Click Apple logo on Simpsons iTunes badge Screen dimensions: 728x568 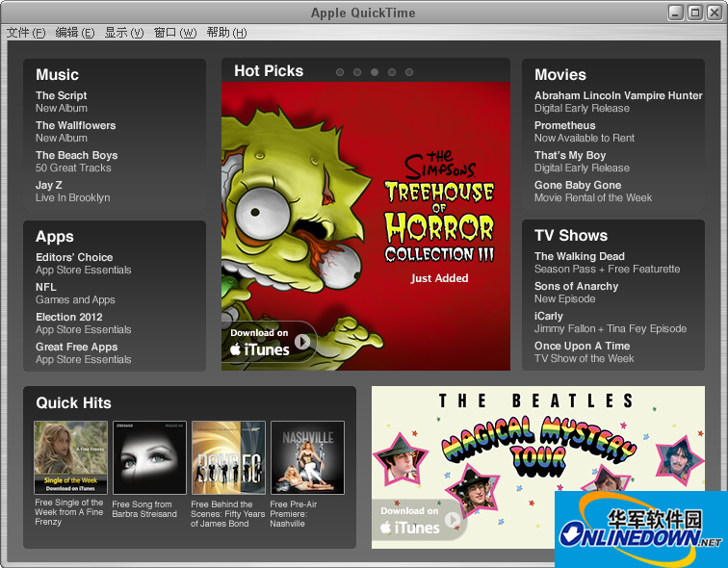[235, 349]
